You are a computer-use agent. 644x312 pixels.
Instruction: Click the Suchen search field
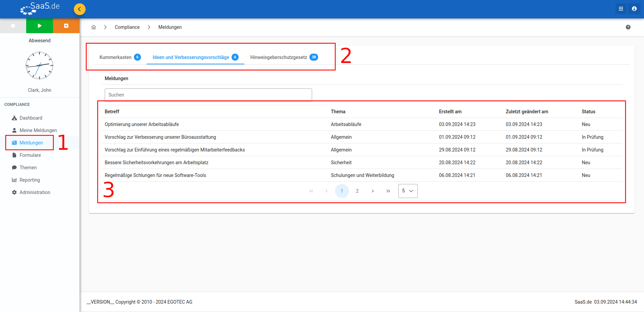coord(208,95)
